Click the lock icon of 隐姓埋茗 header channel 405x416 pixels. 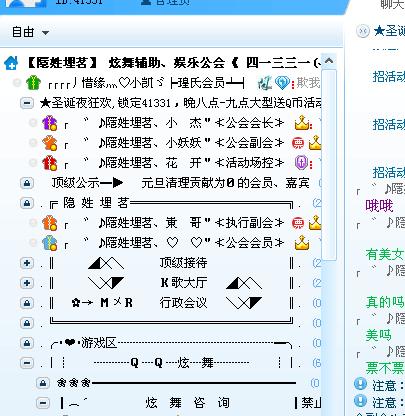click(27, 203)
